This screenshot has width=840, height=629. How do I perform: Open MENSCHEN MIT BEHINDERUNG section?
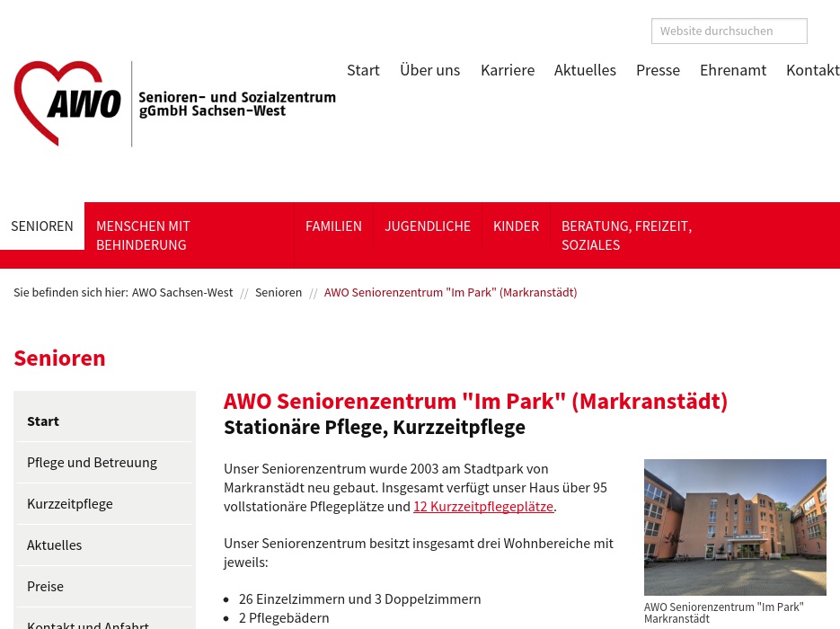click(x=143, y=235)
